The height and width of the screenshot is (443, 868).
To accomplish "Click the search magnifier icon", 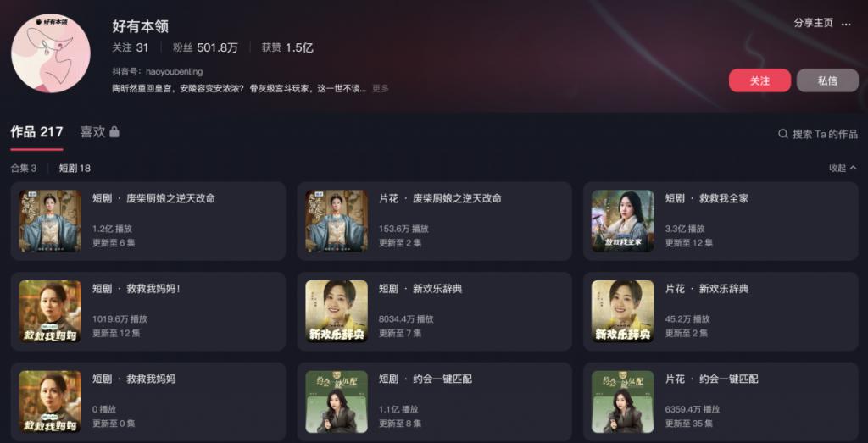I will coord(782,134).
